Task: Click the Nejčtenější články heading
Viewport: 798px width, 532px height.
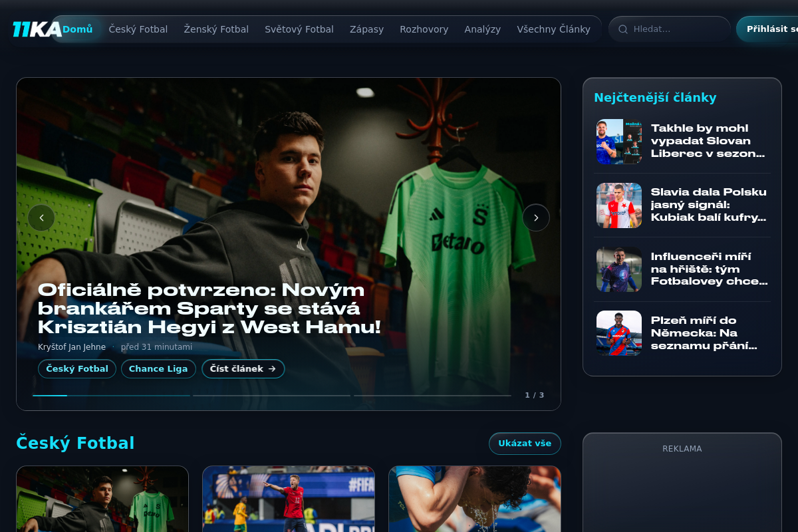Action: [655, 98]
